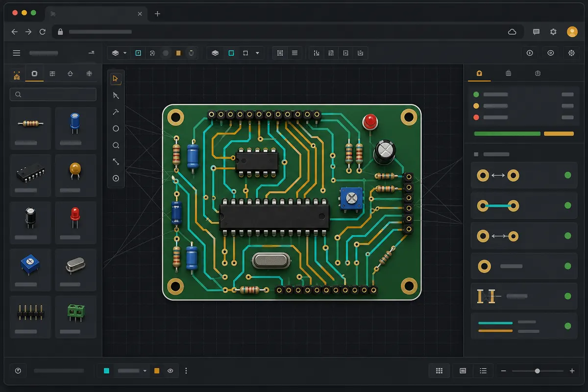Toggle the dark circle button in first toolbar group
Image resolution: width=588 pixels, height=392 pixels.
(166, 53)
